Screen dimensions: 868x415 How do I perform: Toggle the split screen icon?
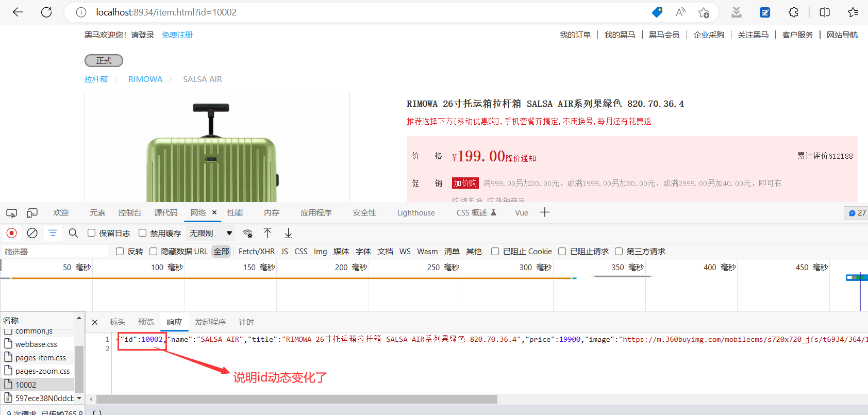(825, 12)
